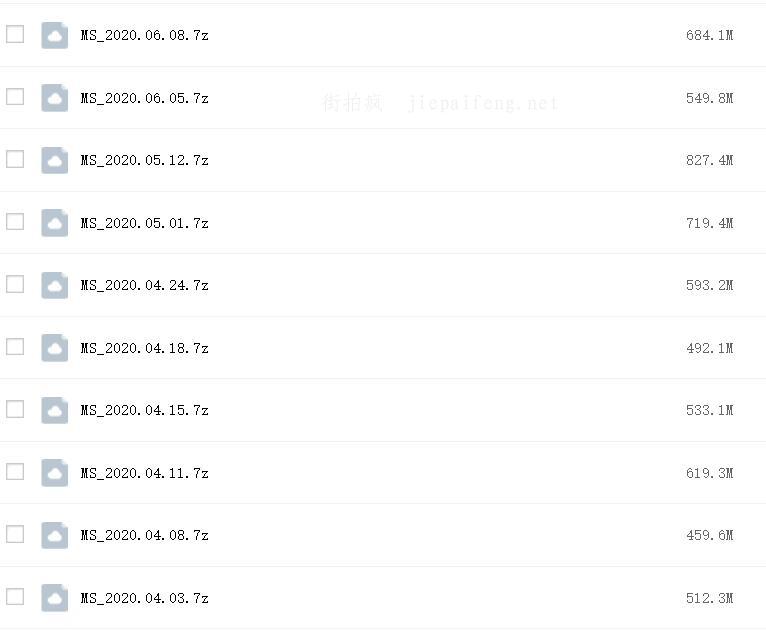Screen dimensions: 766x631
Task: Tick the checkbox next to MS_2020.05.12.7z
Action: tap(15, 159)
